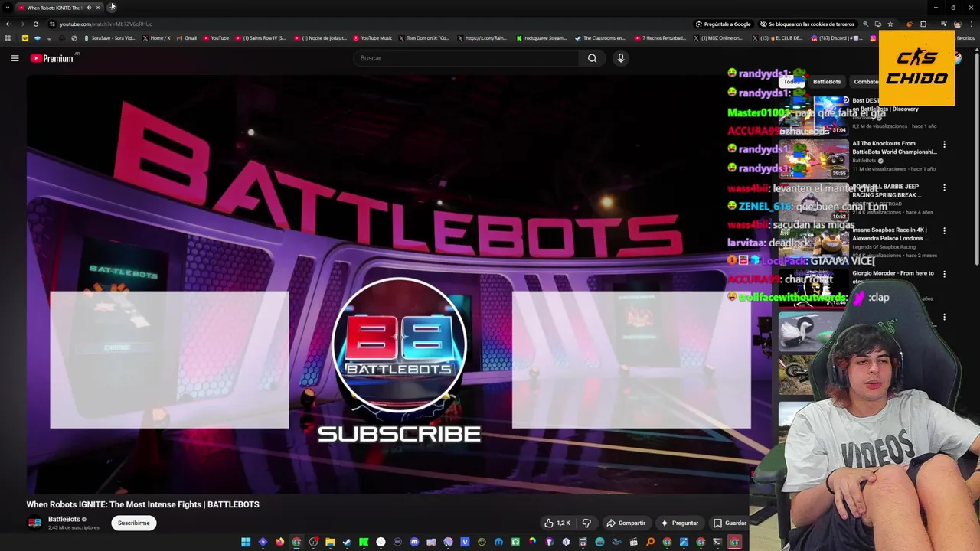
Task: Focus the Buscar search field
Action: (467, 58)
